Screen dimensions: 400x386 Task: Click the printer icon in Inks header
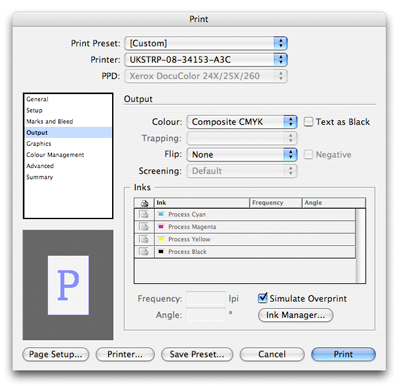click(x=144, y=203)
